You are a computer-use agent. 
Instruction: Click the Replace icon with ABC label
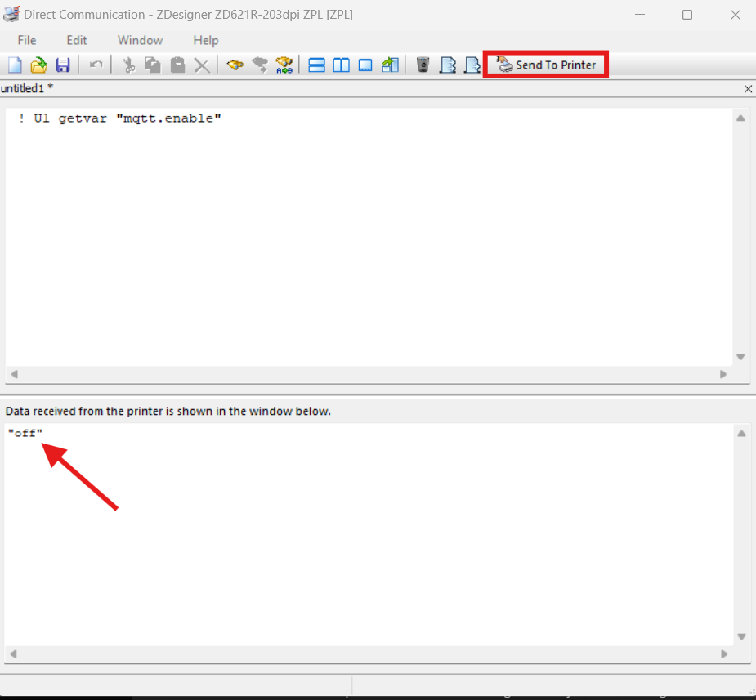click(x=284, y=65)
